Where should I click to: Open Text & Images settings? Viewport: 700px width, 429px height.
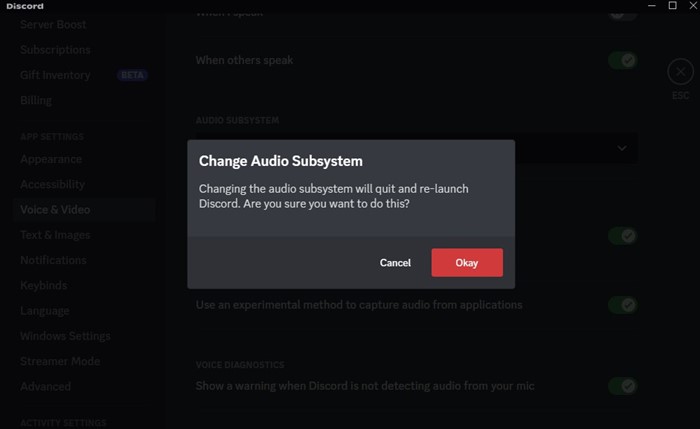(55, 235)
